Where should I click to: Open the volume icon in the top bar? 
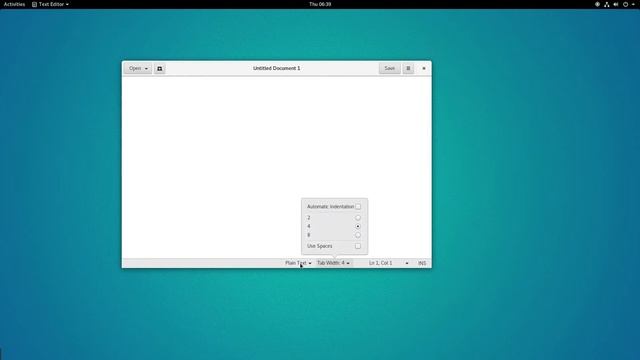616,4
